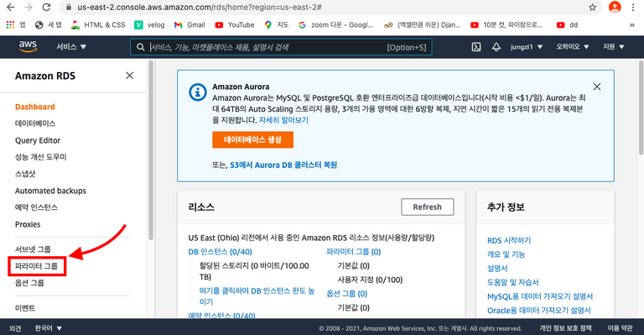This screenshot has height=335, width=644.
Task: Click the main page vertical scrollbar
Action: 641,107
